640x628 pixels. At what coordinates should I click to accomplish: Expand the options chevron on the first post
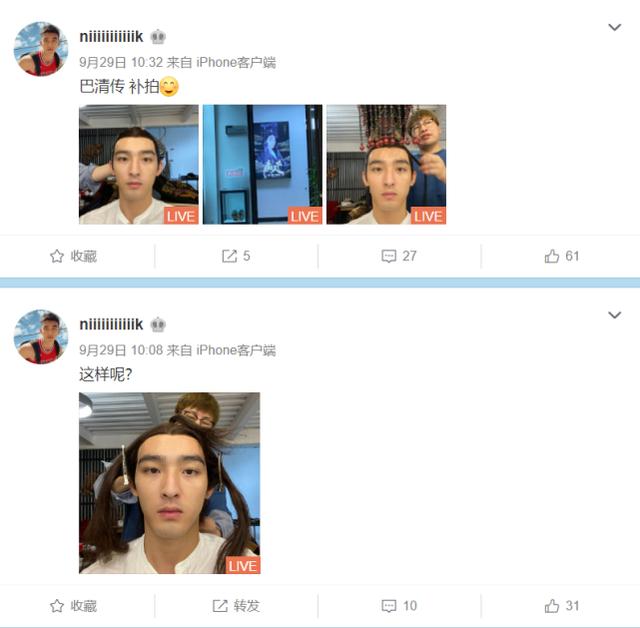[615, 27]
